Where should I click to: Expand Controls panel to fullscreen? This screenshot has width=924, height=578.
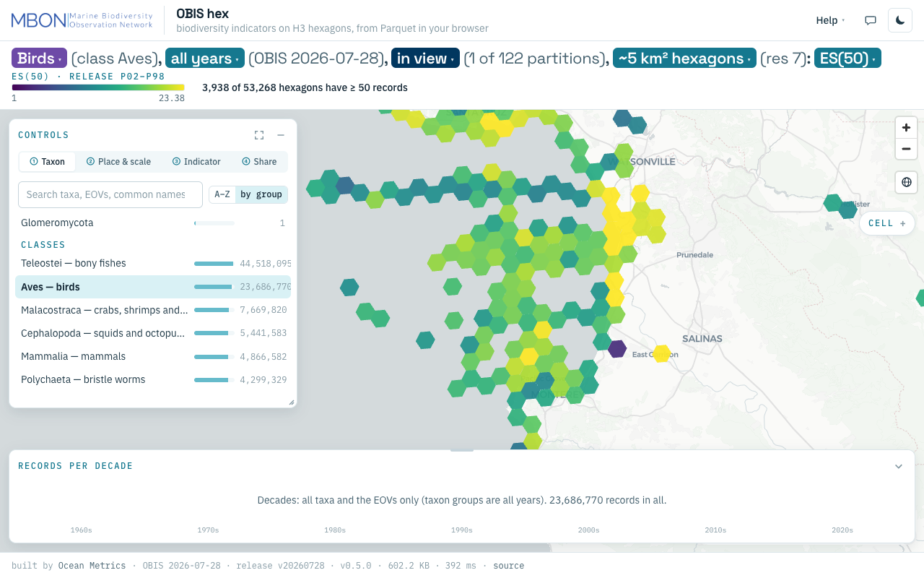point(259,135)
